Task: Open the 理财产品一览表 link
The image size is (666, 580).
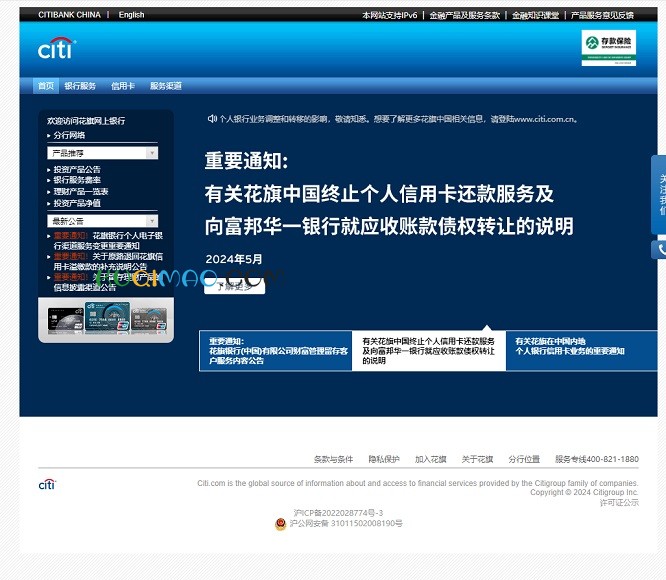Action: (81, 191)
